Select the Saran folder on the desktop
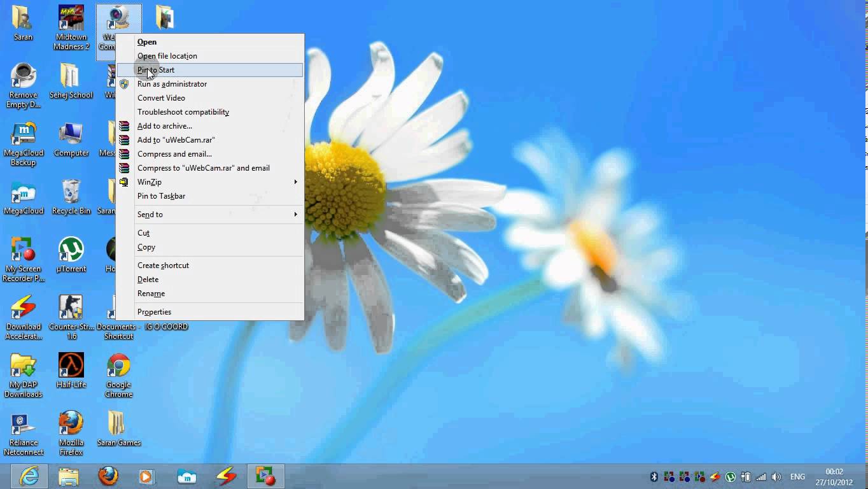The image size is (868, 489). 23,24
